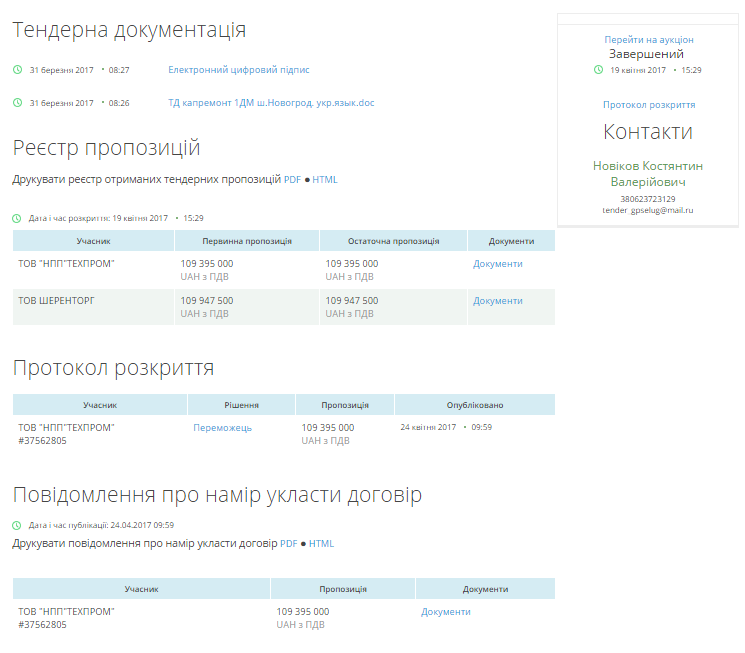
Task: Open 'Протокол розкриття' link in the sidebar
Action: (648, 105)
